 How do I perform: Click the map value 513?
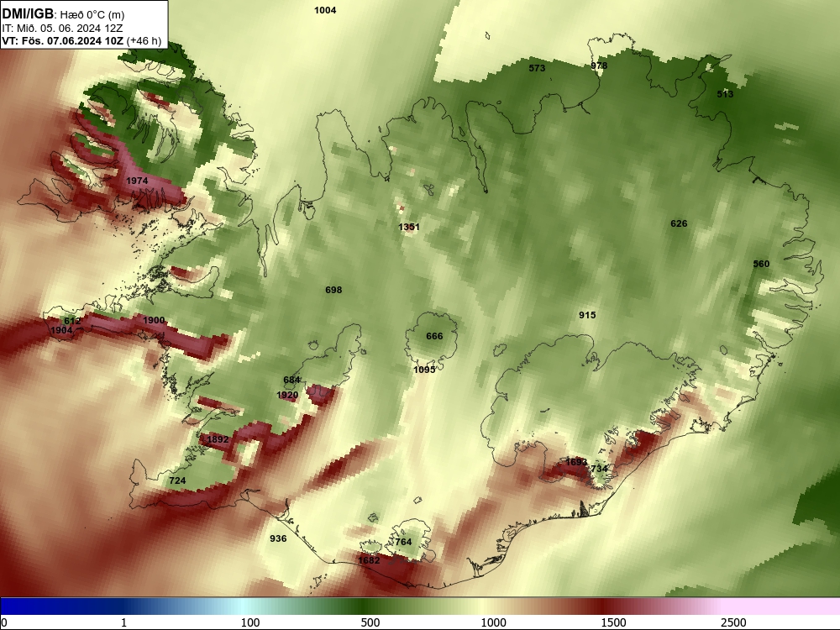tap(725, 94)
